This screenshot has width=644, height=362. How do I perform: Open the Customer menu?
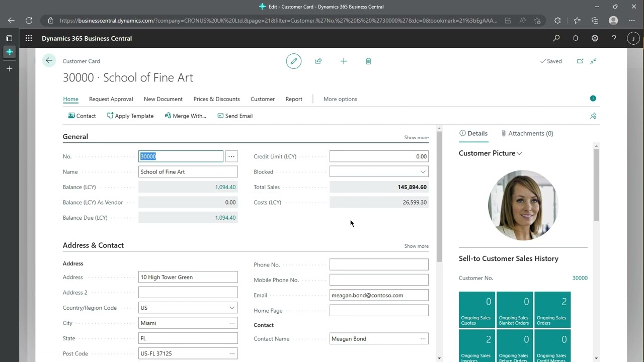click(x=263, y=99)
